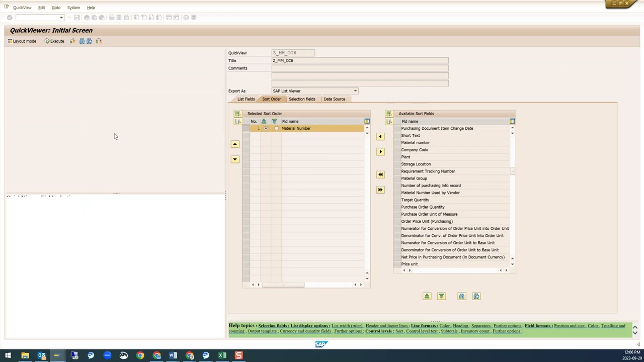Click Selected Sort Order horizontal scrollbar thumb
The image size is (644, 362).
pos(283,285)
